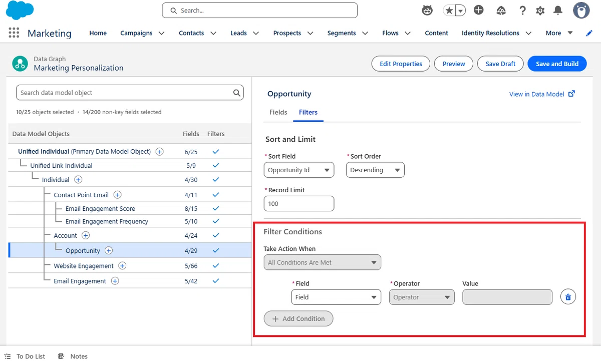Image resolution: width=601 pixels, height=364 pixels.
Task: Open the View in Data Model link
Action: point(542,94)
